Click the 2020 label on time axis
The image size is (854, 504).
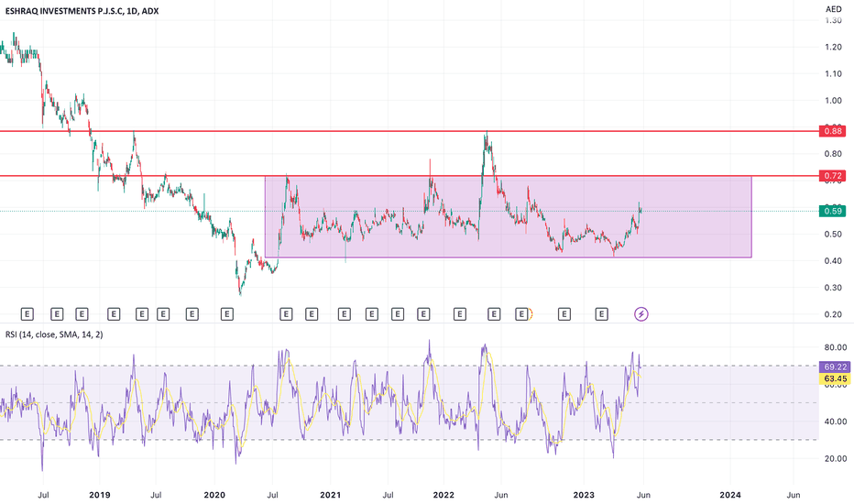(x=214, y=495)
